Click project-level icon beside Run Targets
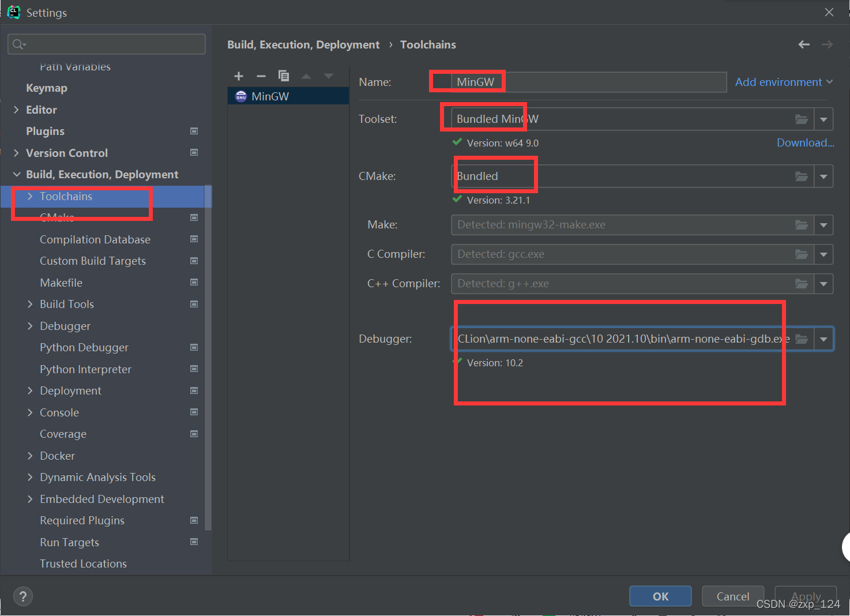 (x=194, y=542)
